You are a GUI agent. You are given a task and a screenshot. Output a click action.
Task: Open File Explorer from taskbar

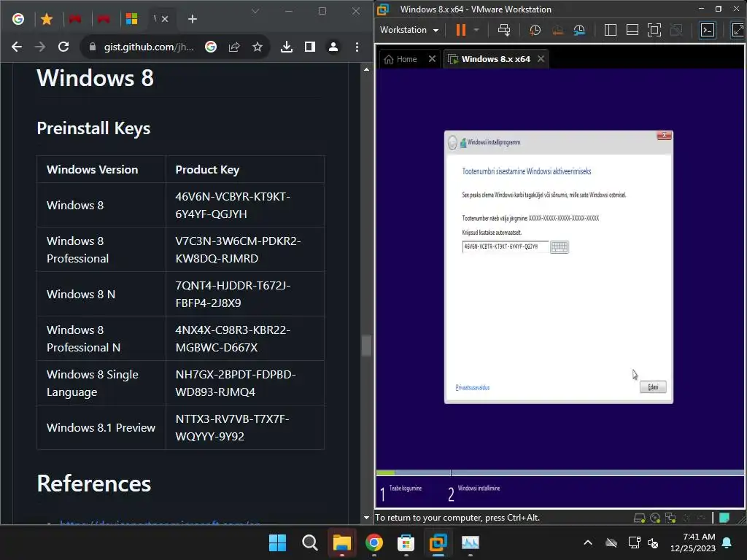[x=342, y=542]
